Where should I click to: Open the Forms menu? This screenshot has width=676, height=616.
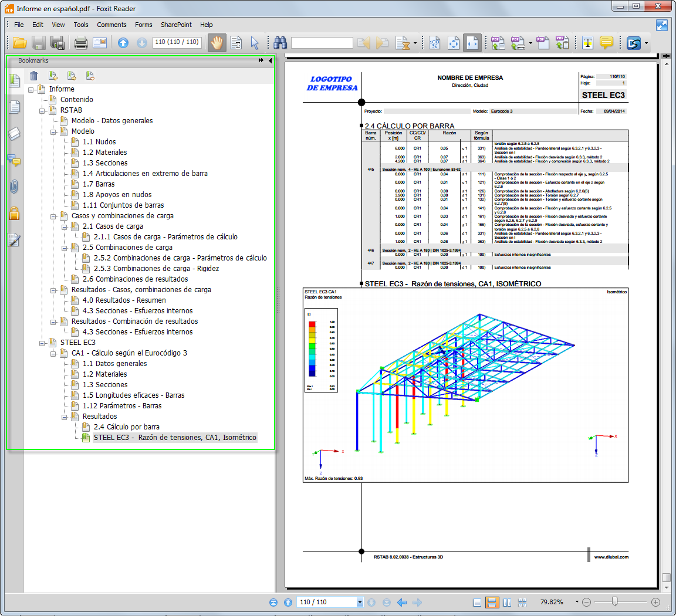144,25
